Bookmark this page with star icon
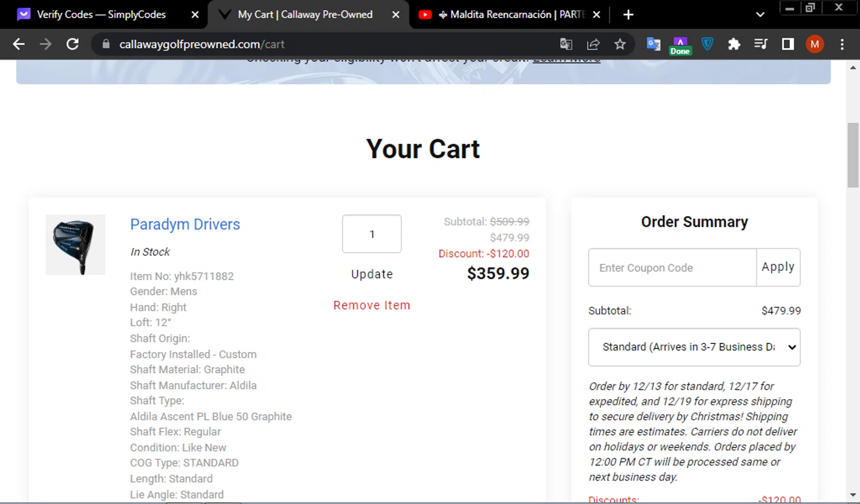This screenshot has width=860, height=504. point(620,44)
